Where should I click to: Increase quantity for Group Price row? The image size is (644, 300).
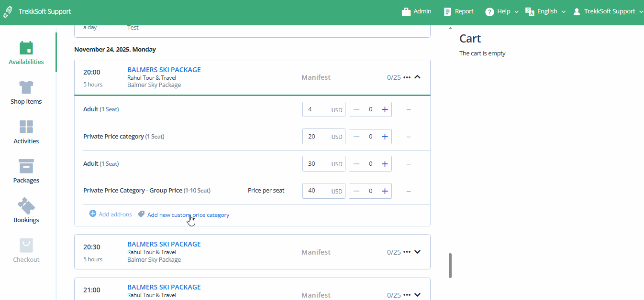[385, 191]
